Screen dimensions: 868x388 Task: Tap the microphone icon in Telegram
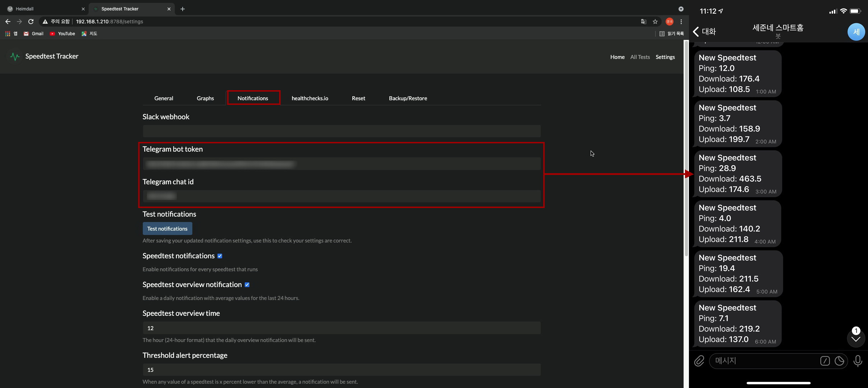[858, 361]
